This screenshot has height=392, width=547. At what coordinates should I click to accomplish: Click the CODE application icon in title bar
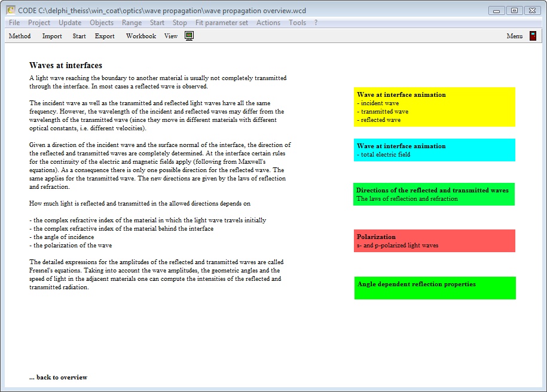(x=11, y=11)
